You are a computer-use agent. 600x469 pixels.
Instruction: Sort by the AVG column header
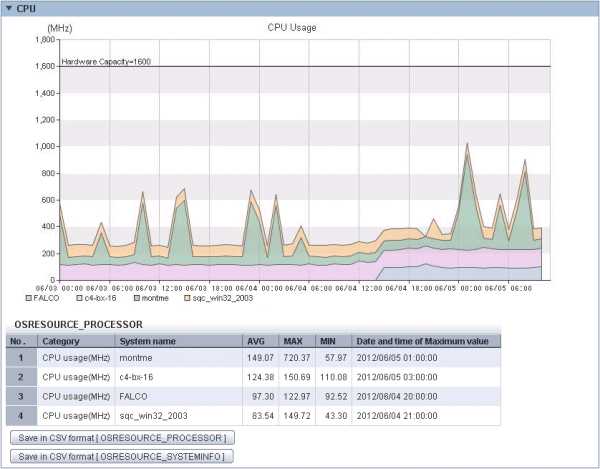261,341
